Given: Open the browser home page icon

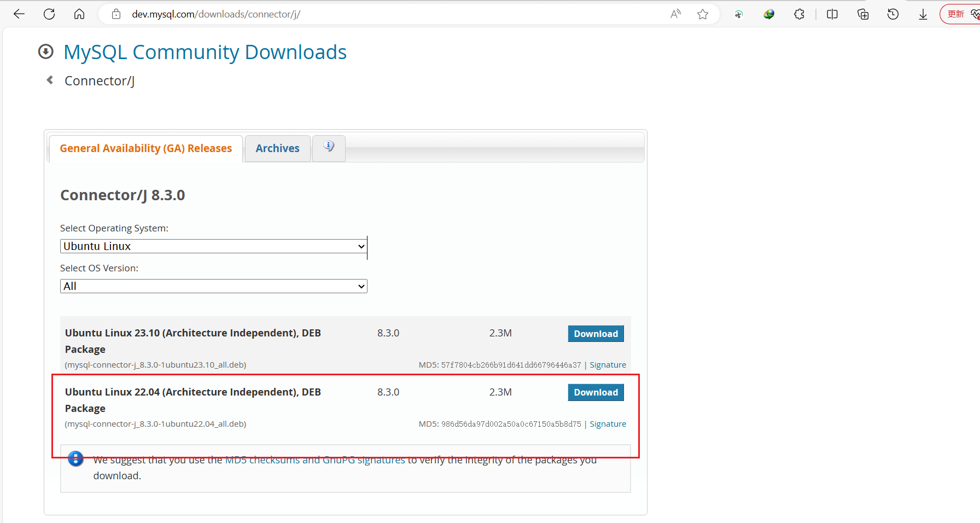Looking at the screenshot, I should pos(79,14).
